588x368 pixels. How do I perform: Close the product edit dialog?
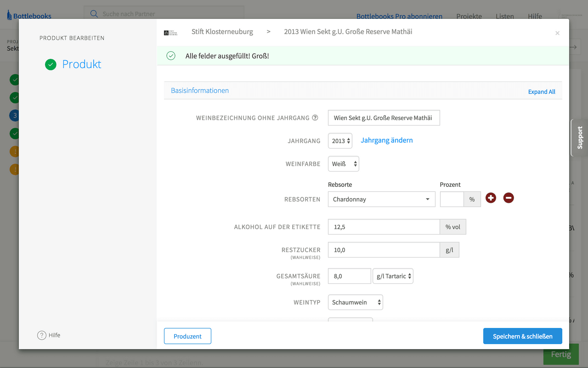click(x=557, y=33)
